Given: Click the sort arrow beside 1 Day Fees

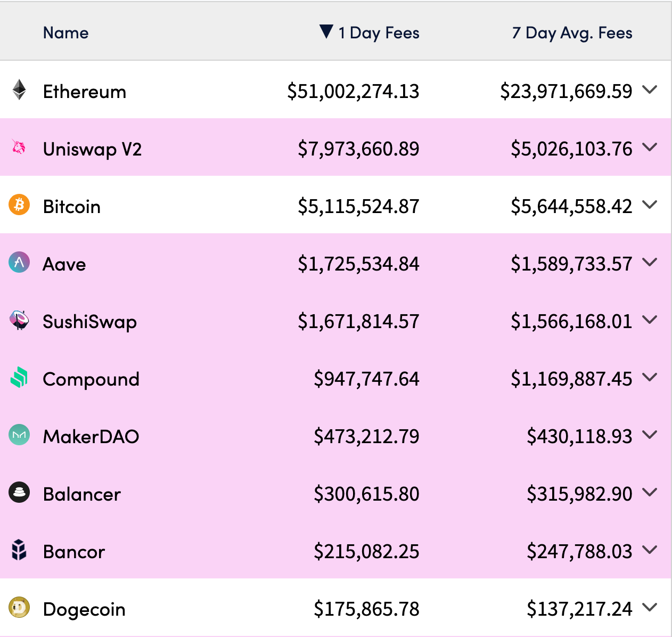Looking at the screenshot, I should pos(326,31).
